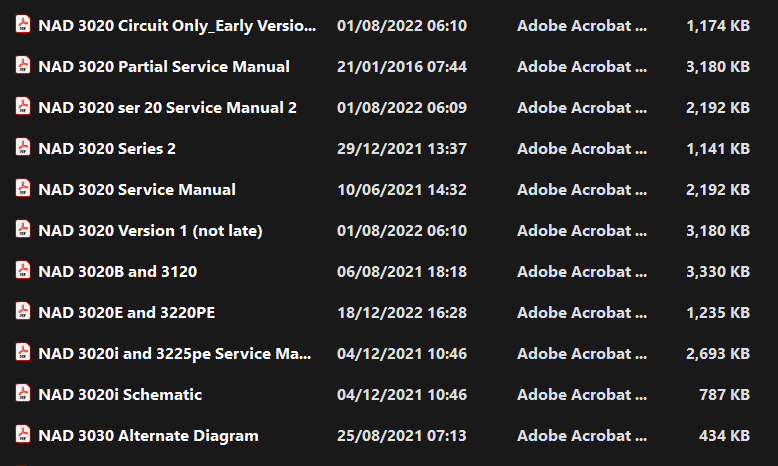Click the NAD 3020 Series 2 file name
The height and width of the screenshot is (466, 778).
(107, 149)
